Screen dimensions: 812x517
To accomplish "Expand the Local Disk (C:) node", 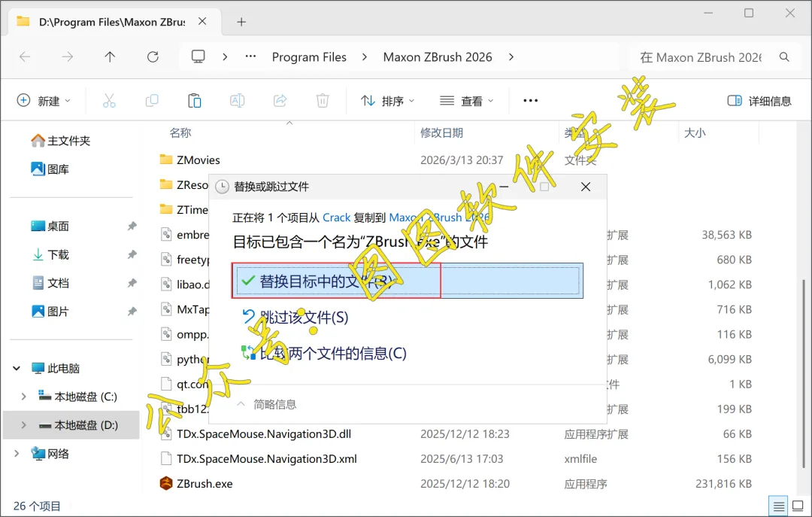I will coord(23,397).
